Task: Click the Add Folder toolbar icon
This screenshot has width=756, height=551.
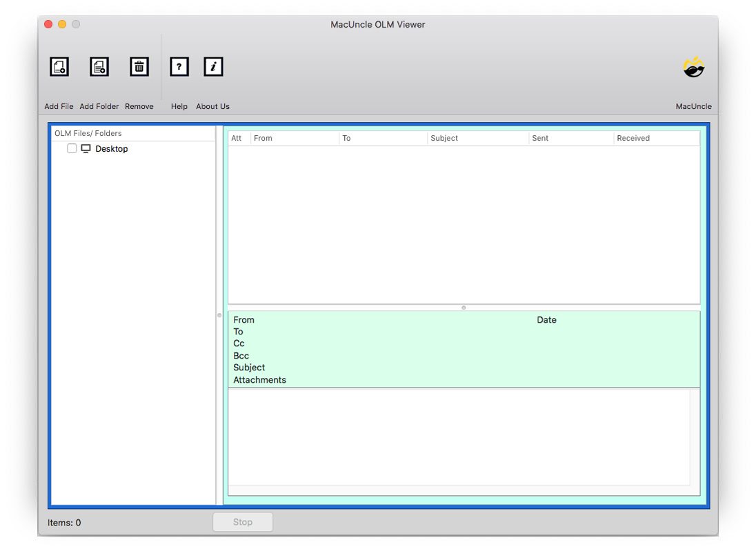Action: pyautogui.click(x=99, y=66)
